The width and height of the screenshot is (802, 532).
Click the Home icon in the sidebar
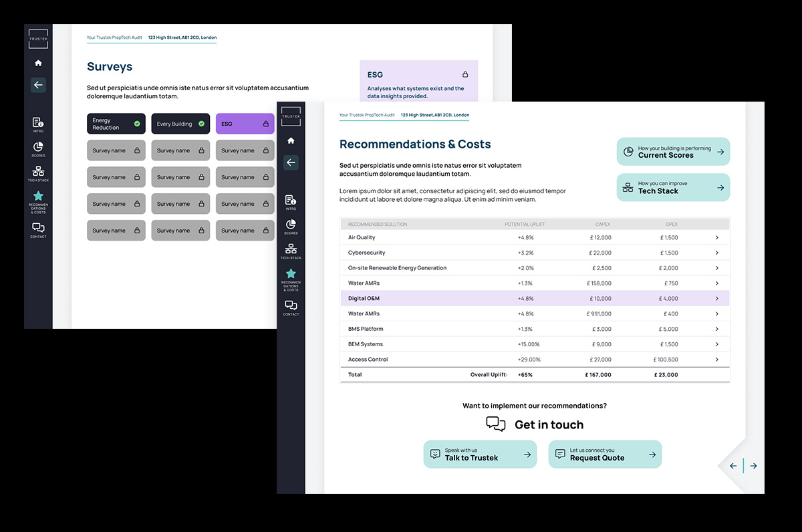click(x=291, y=140)
